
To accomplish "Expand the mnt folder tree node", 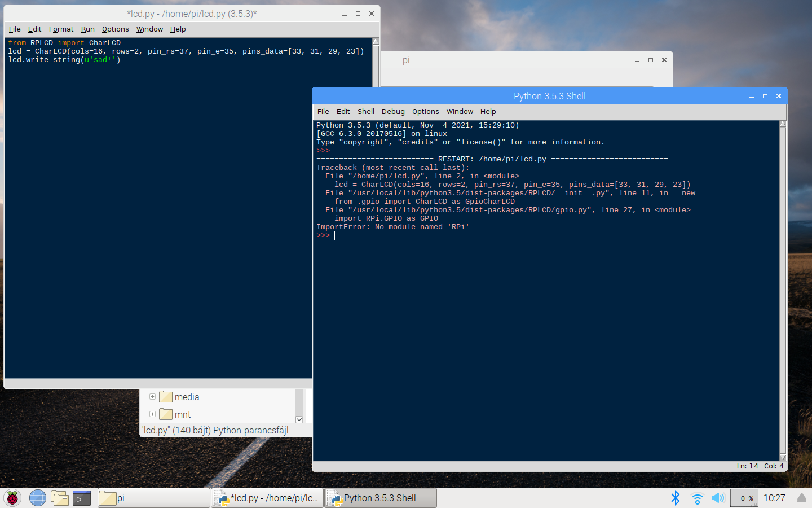I will coord(152,414).
